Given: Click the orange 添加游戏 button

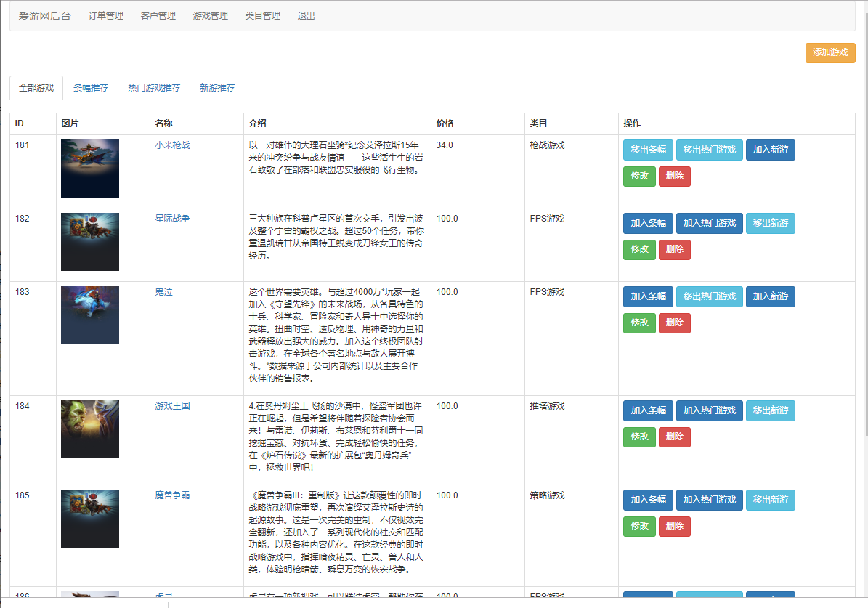Looking at the screenshot, I should tap(830, 53).
